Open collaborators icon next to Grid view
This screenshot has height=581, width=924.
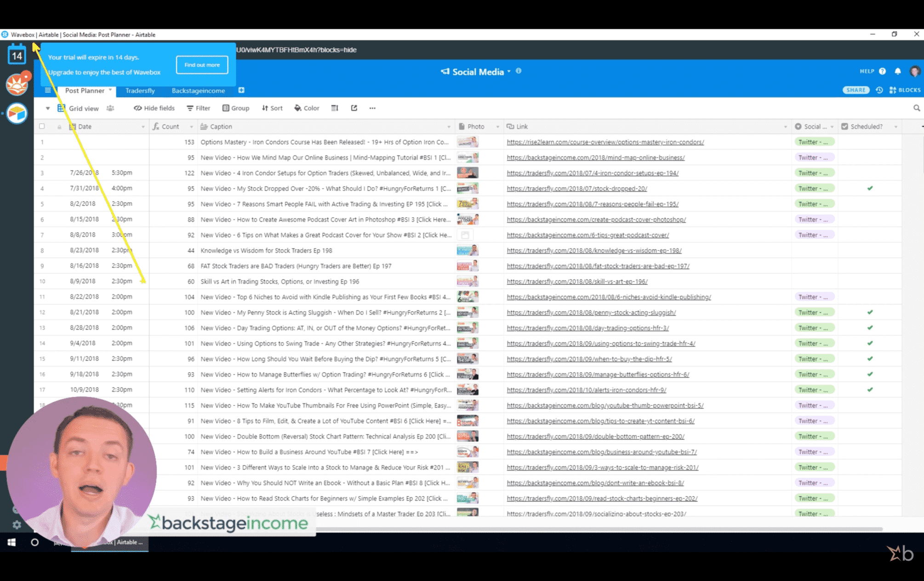[x=110, y=108]
